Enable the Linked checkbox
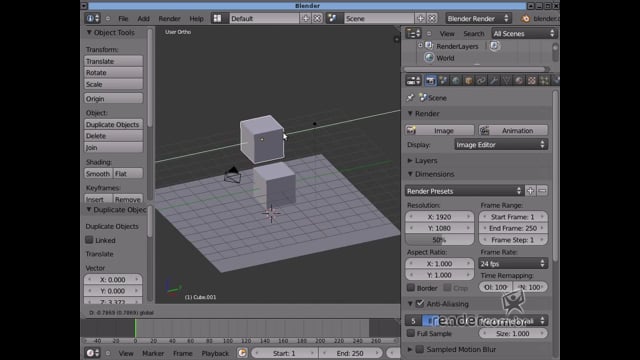Viewport: 640px width, 360px height. [x=89, y=240]
